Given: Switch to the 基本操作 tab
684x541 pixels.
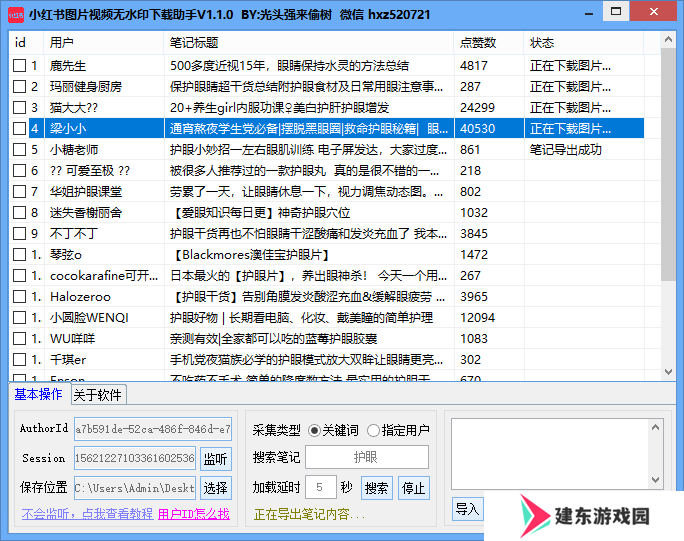Looking at the screenshot, I should [x=38, y=394].
